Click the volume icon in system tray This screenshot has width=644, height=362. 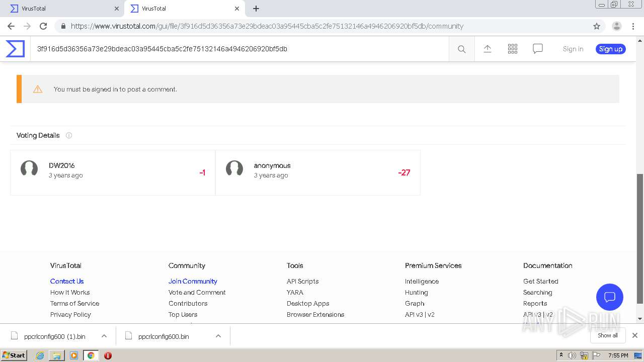pos(572,355)
